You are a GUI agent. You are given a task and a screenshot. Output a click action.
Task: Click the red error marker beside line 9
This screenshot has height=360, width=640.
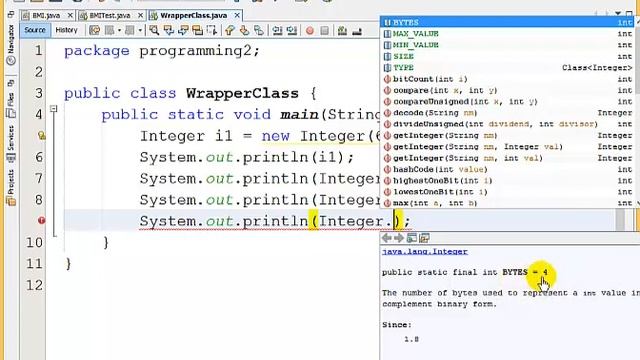point(41,220)
